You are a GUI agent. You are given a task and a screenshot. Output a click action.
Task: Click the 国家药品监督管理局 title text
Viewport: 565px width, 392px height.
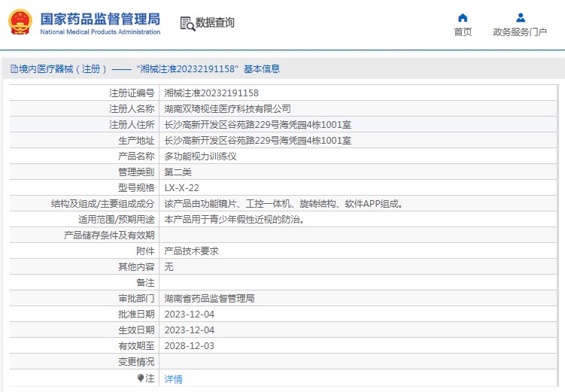point(100,19)
